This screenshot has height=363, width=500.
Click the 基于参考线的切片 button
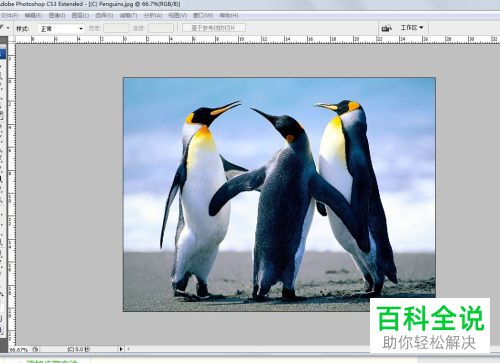214,28
